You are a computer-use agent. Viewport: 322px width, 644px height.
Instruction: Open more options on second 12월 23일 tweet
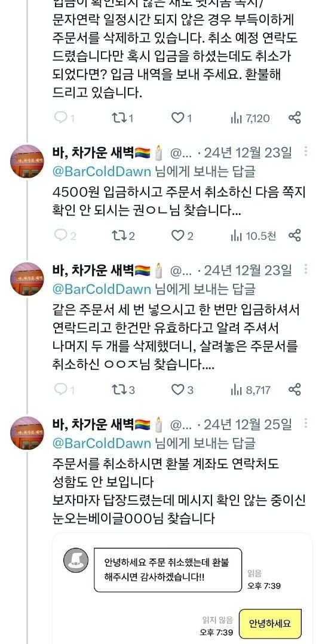(306, 269)
